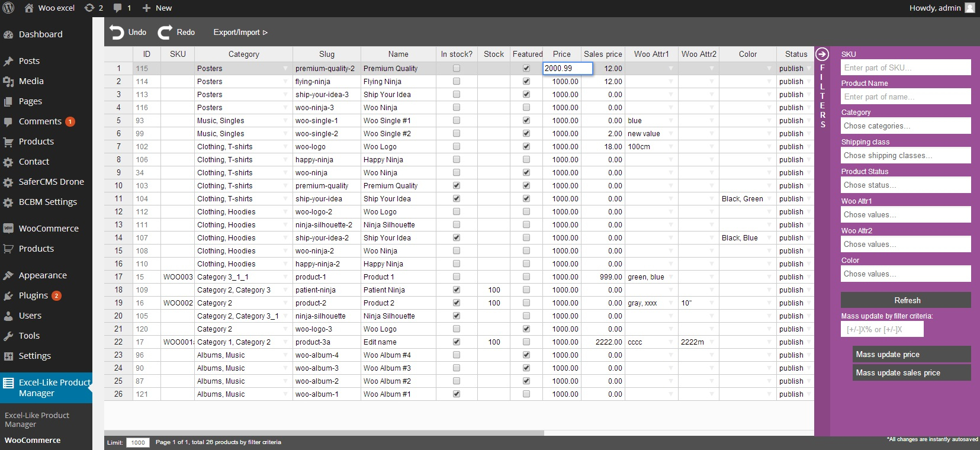
Task: Open Plugins in the sidebar
Action: (x=33, y=295)
